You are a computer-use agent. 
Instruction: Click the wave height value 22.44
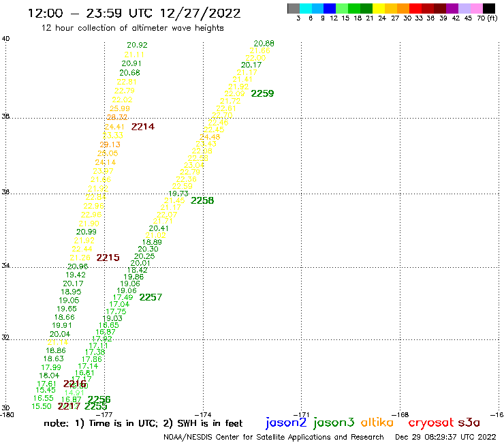tap(82, 249)
